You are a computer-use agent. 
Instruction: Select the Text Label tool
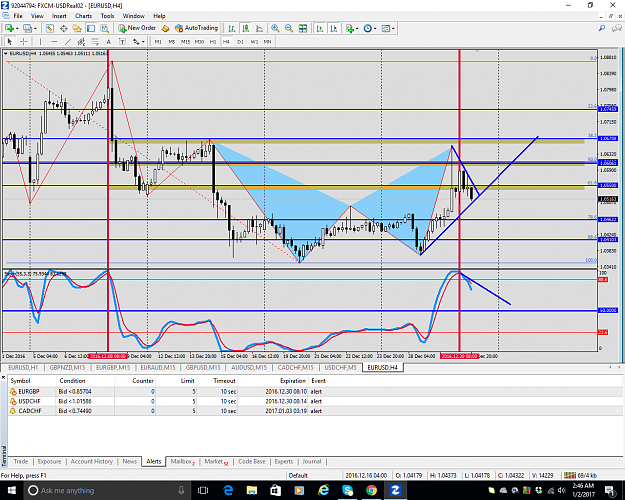point(122,41)
